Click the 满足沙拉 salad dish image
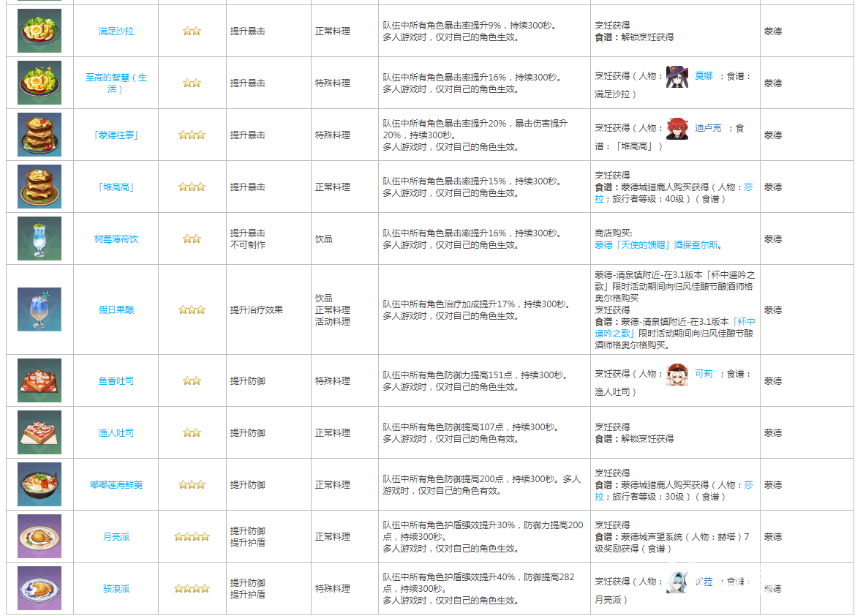The image size is (863, 616). click(39, 31)
